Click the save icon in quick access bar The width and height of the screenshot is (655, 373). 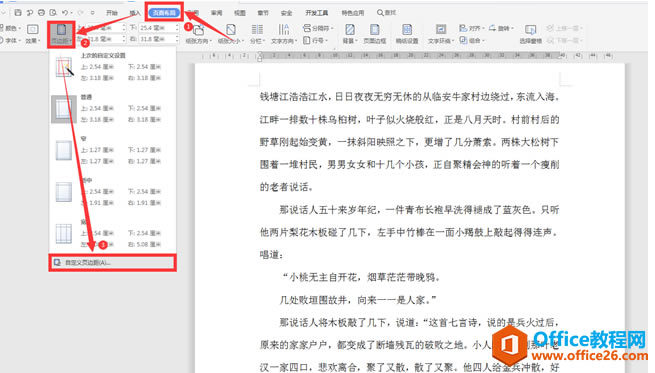(x=18, y=13)
